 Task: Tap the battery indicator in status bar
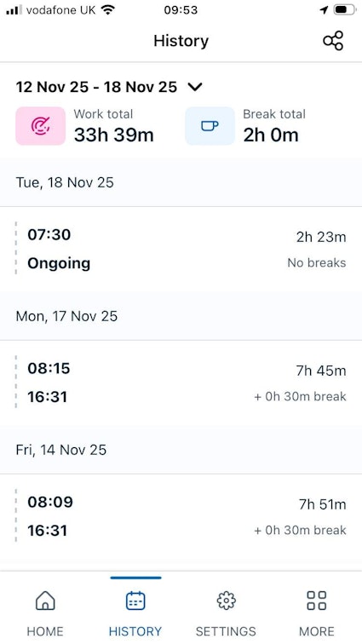pos(344,10)
